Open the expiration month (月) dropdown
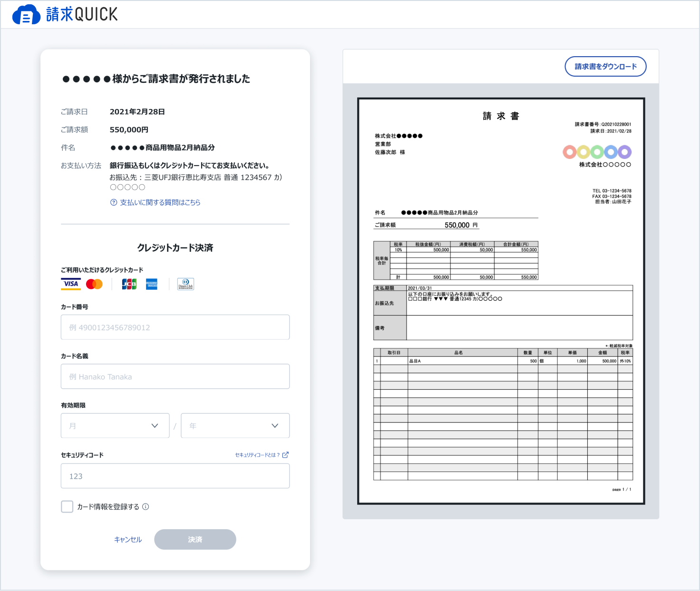700x591 pixels. pos(115,425)
